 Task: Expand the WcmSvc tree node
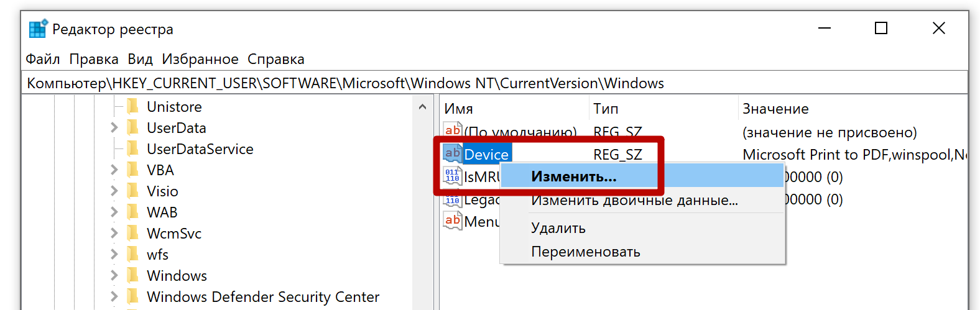pos(114,234)
